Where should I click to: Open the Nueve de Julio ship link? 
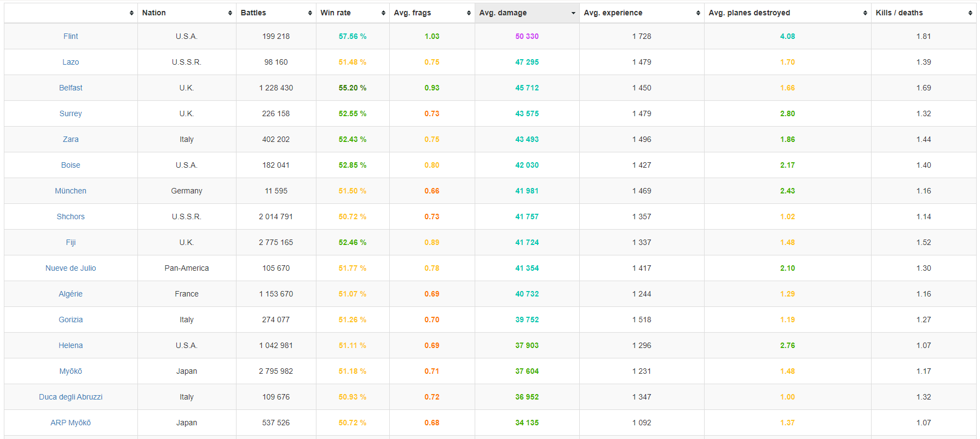click(x=71, y=268)
